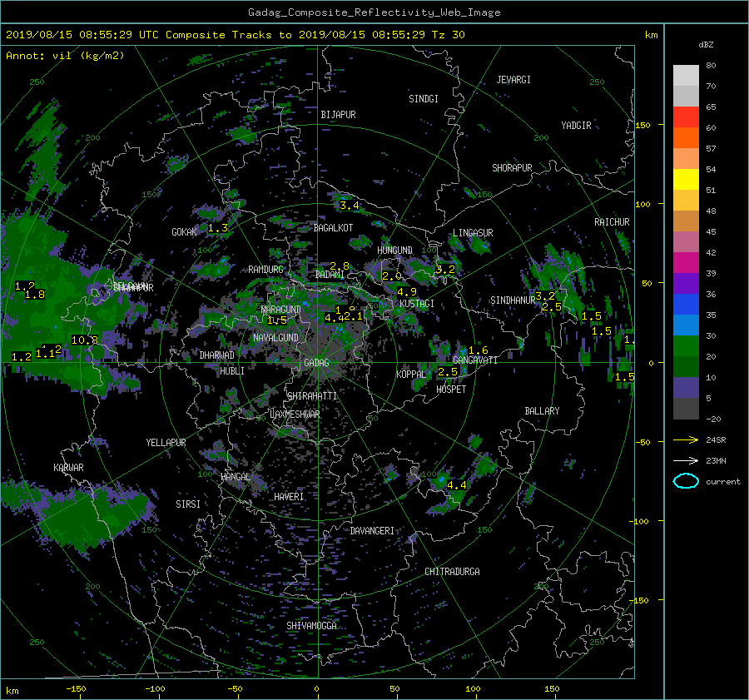Click the cyan 'current' ellipse legend symbol
Screen dimensions: 749x700
[x=686, y=481]
